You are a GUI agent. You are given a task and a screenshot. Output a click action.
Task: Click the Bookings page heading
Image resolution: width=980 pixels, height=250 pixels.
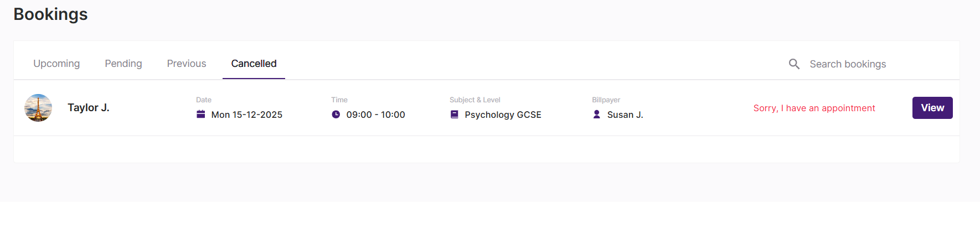(x=50, y=14)
